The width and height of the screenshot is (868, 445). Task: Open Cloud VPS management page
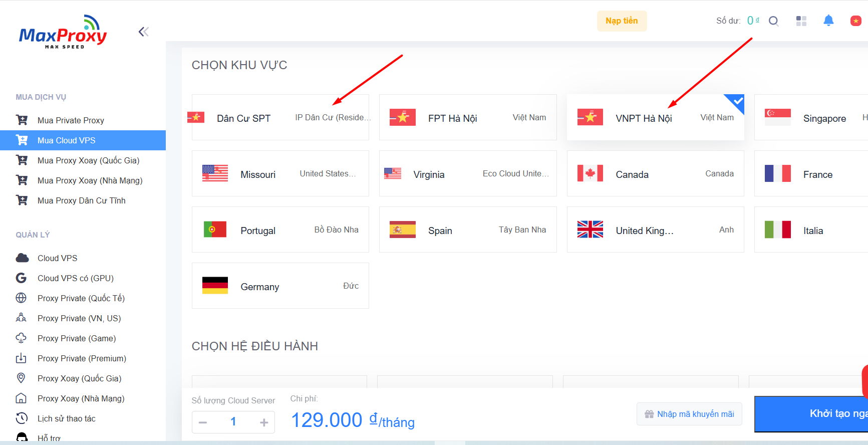click(x=83, y=258)
